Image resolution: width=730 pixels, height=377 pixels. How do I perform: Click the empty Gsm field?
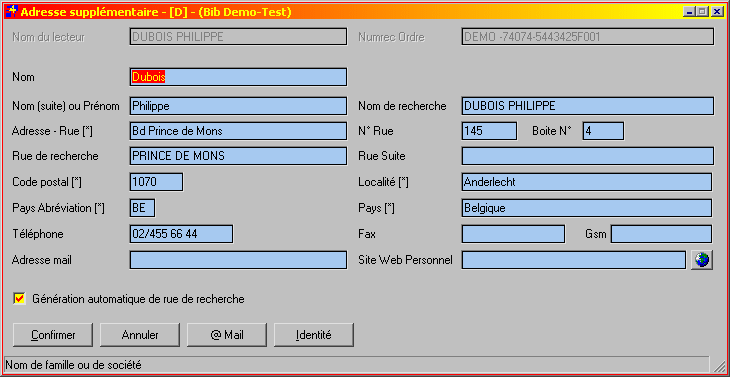point(662,234)
